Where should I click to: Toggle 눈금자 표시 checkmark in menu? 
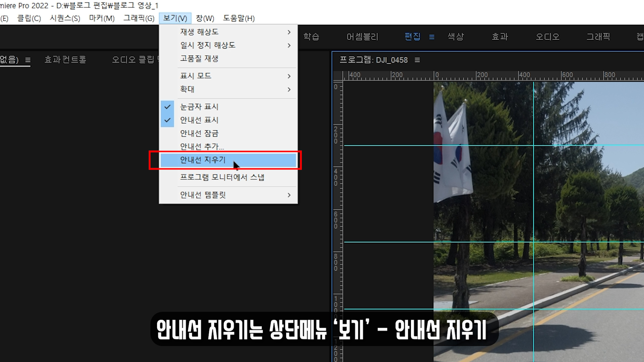[199, 107]
